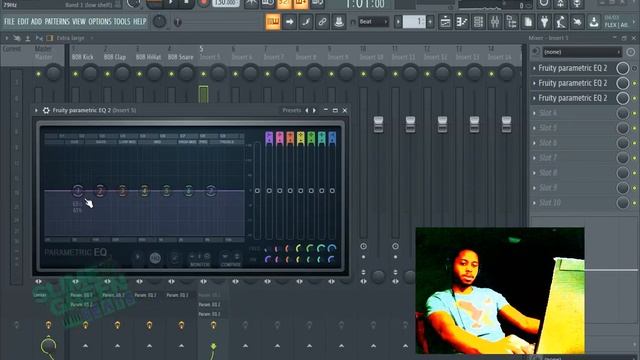Mute the 808 HiHat mixer track
The height and width of the screenshot is (360, 640).
tap(139, 74)
